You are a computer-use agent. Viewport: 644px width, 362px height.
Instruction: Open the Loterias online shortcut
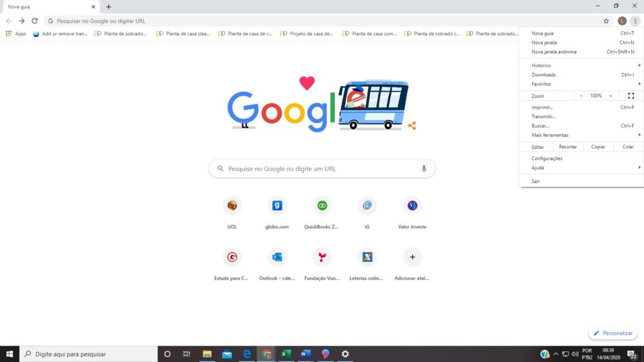367,265
